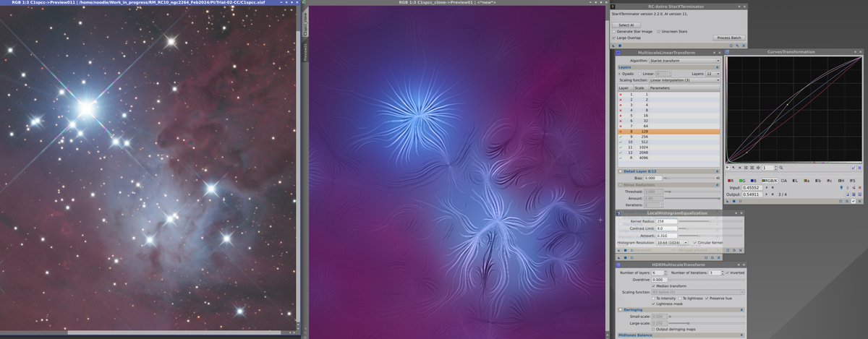Toggle the Median transform checkbox

coord(654,286)
